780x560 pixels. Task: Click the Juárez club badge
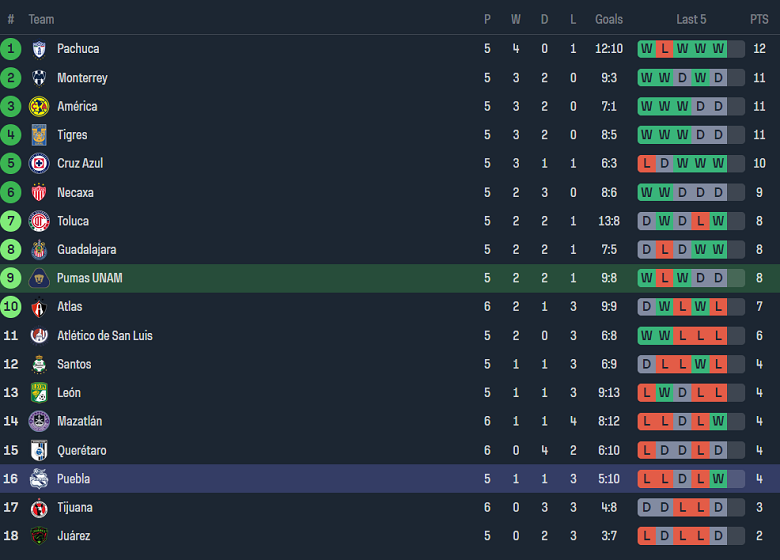tap(39, 536)
